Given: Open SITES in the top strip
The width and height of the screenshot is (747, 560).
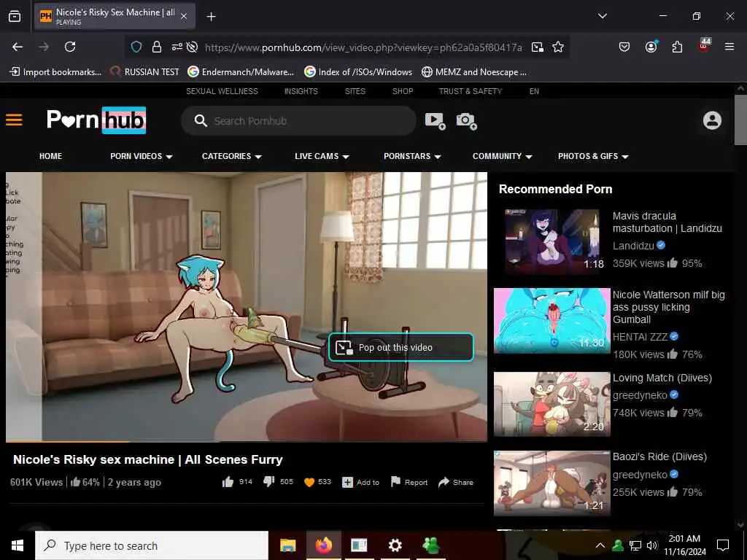Looking at the screenshot, I should pyautogui.click(x=355, y=91).
